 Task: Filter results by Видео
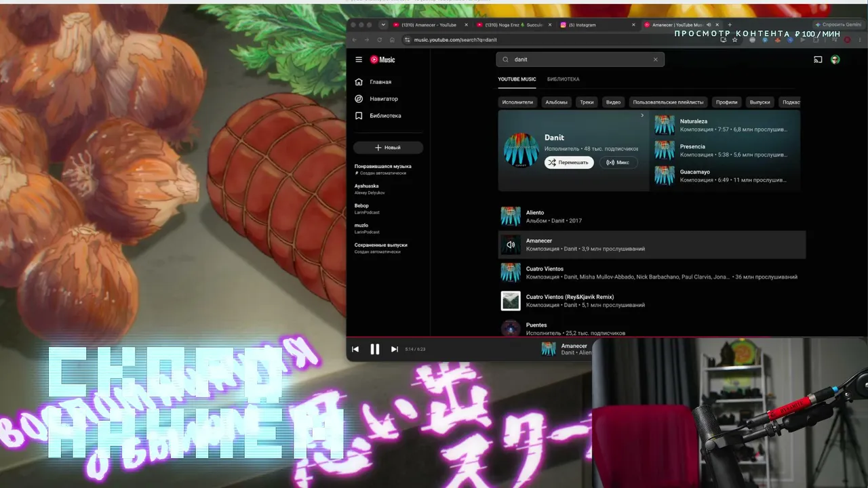pos(613,102)
